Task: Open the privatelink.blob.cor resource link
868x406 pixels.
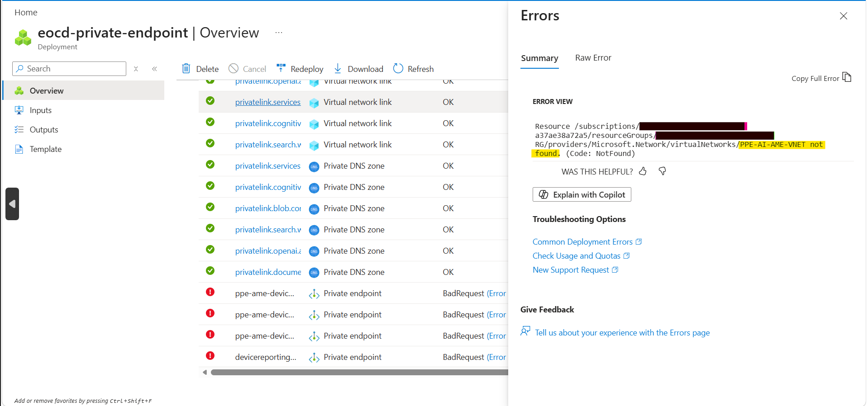Action: point(268,208)
